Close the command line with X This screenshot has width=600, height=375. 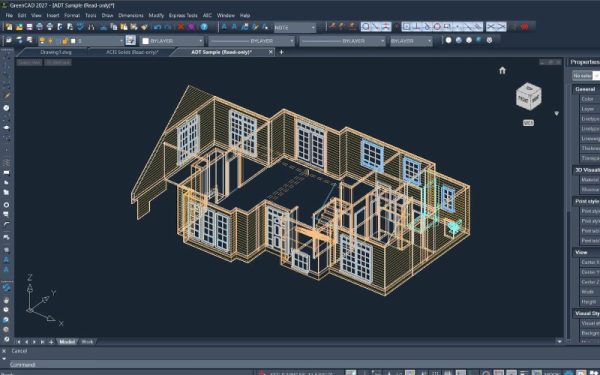(4, 351)
